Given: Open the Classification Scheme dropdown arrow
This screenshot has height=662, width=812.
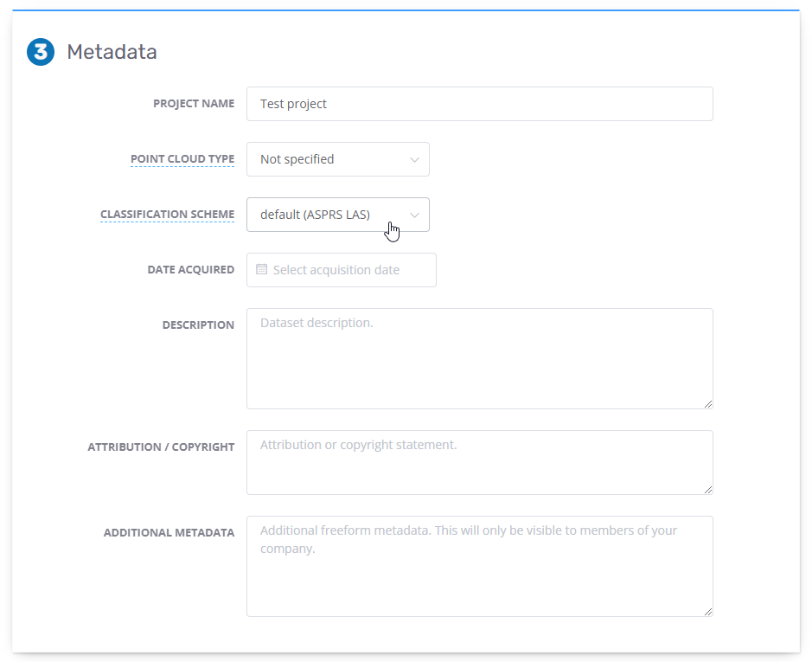Looking at the screenshot, I should click(415, 215).
